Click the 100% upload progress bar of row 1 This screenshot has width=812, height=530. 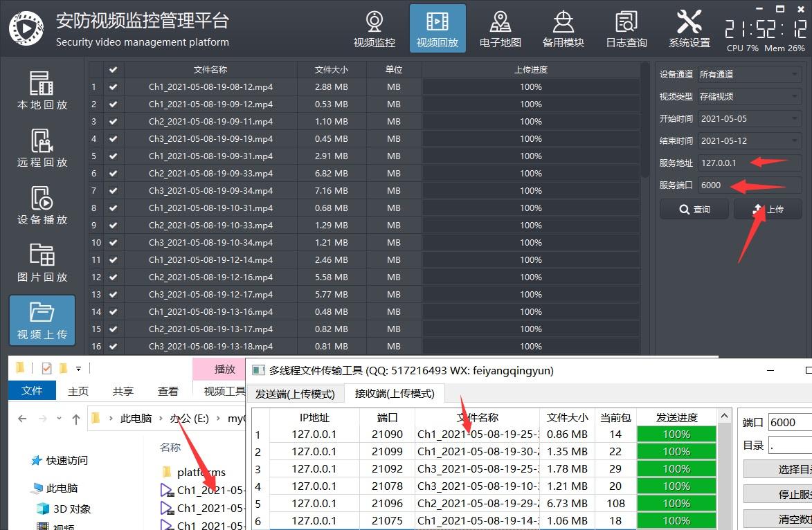[x=531, y=86]
